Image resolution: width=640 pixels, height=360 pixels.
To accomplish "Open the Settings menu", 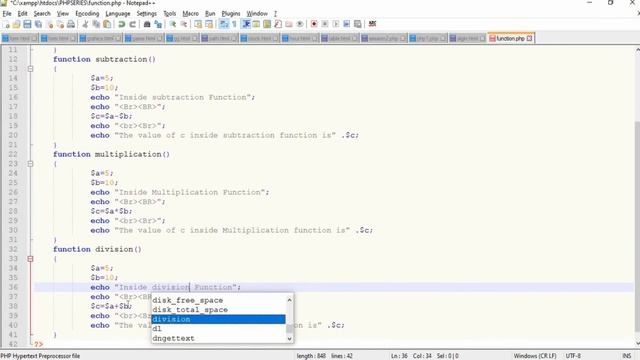I will [147, 13].
